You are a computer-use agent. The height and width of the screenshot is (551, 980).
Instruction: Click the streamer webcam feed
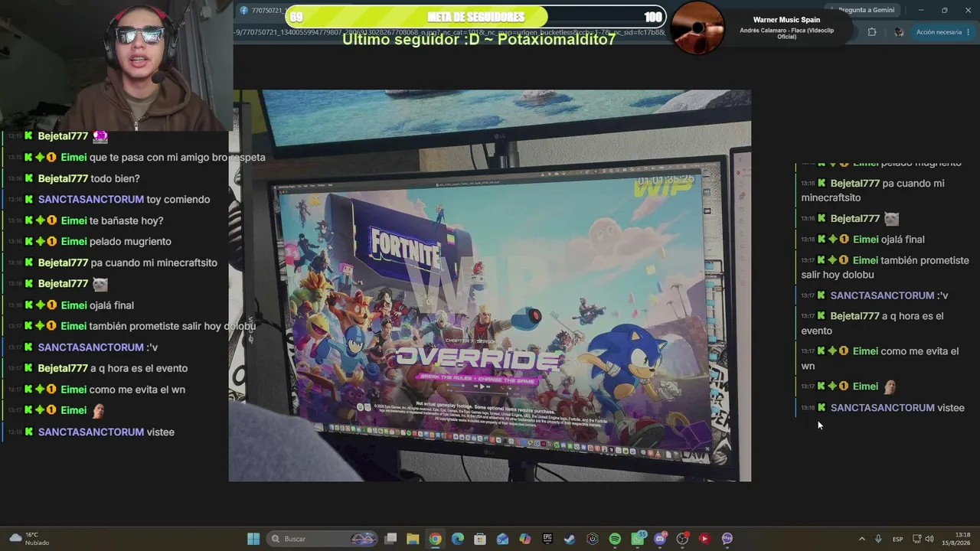(116, 66)
